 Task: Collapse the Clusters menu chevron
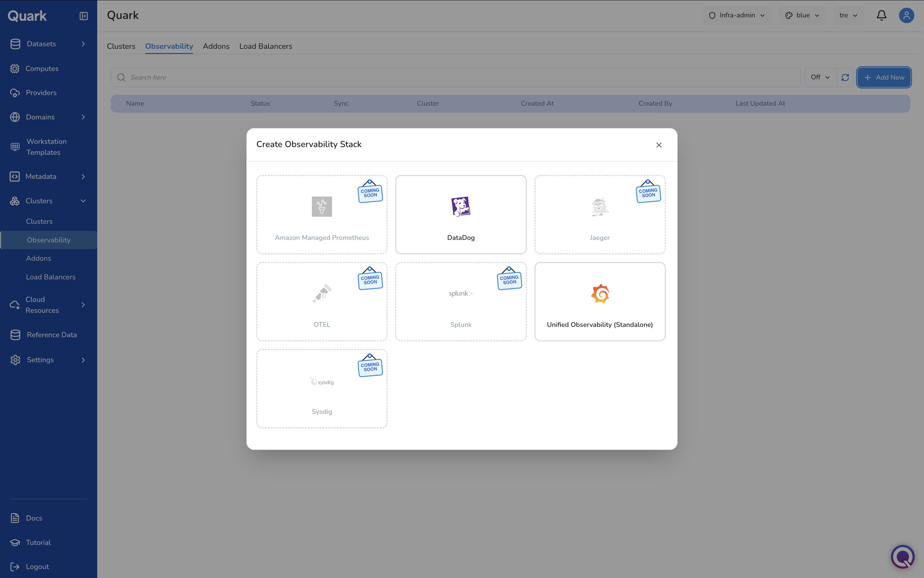(x=83, y=201)
